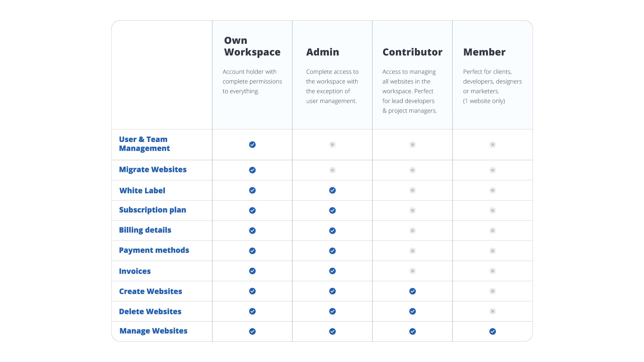This screenshot has height=362, width=644.
Task: Click the 'Invoices' row label
Action: 135,271
